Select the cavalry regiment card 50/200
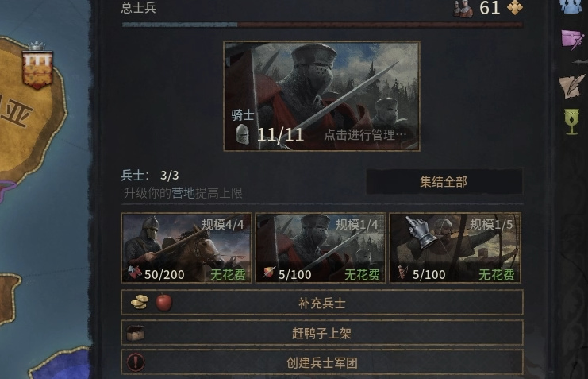588x379 pixels. [186, 248]
